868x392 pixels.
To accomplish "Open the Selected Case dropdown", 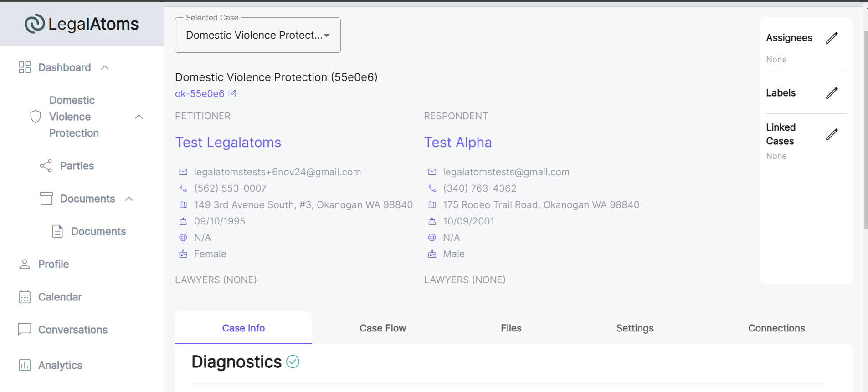I will pos(258,35).
